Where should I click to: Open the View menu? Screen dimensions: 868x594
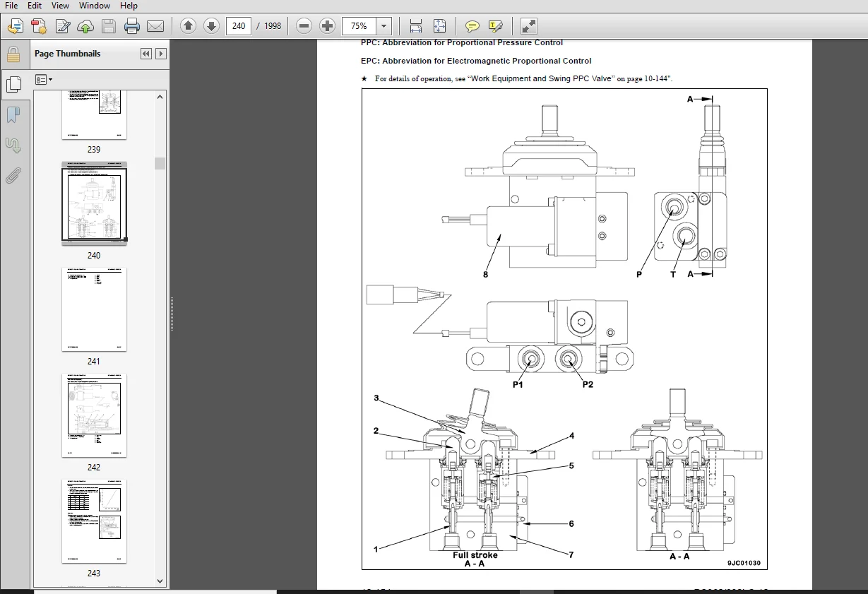[60, 5]
